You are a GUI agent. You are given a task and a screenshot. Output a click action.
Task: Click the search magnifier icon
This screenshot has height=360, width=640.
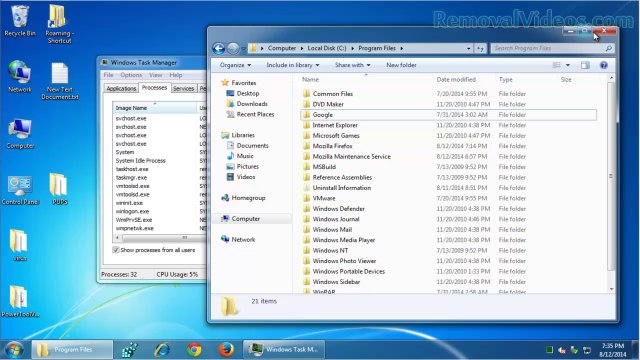609,49
